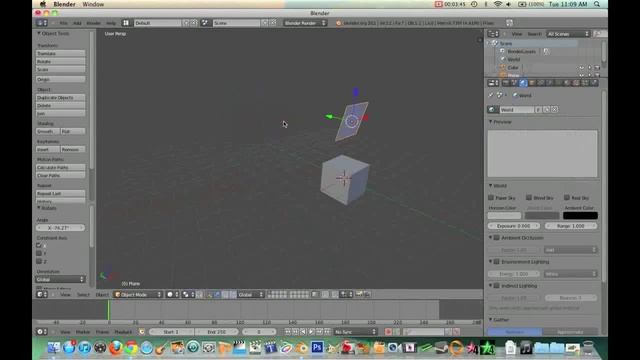
Task: Open Finder from the Dock
Action: coord(53,347)
